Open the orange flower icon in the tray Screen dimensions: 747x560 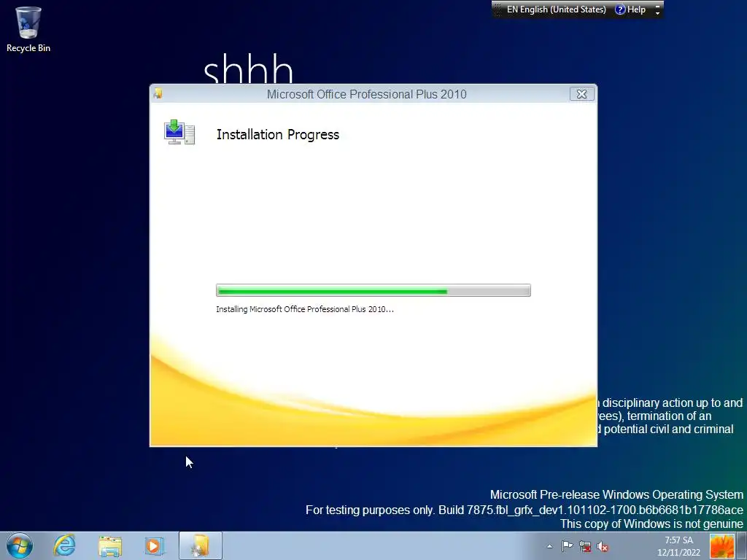pyautogui.click(x=721, y=546)
